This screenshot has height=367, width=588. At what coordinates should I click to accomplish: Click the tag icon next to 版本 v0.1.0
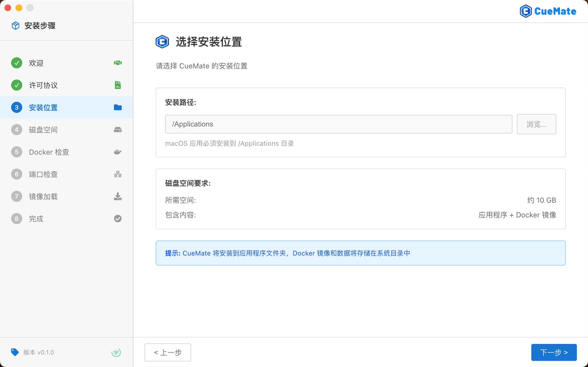[15, 352]
